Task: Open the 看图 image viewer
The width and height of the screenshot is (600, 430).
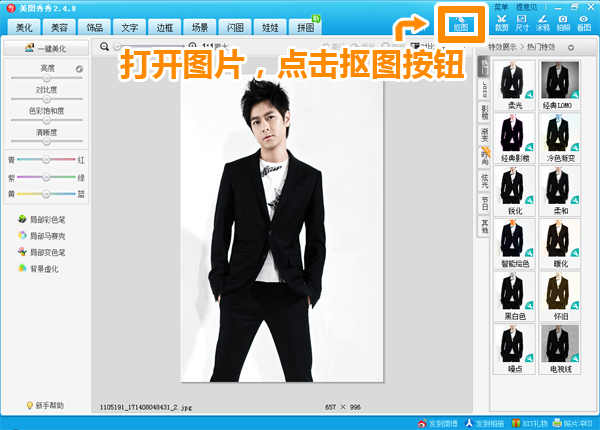Action: [x=584, y=23]
